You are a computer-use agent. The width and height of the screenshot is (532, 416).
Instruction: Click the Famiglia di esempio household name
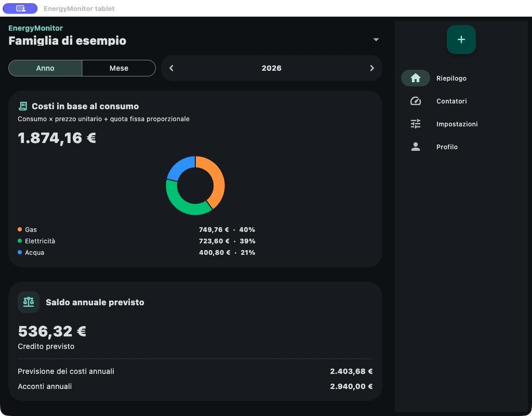(67, 41)
